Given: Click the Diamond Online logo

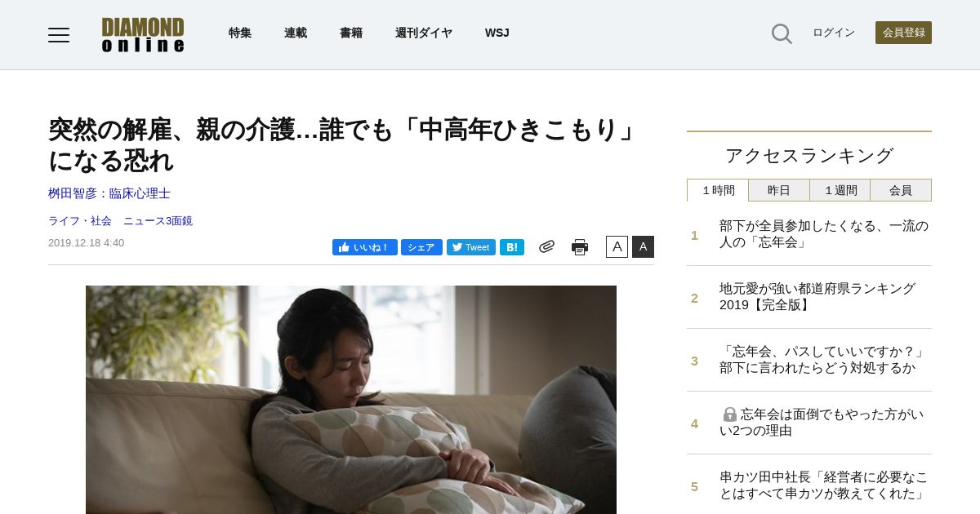Looking at the screenshot, I should (143, 34).
